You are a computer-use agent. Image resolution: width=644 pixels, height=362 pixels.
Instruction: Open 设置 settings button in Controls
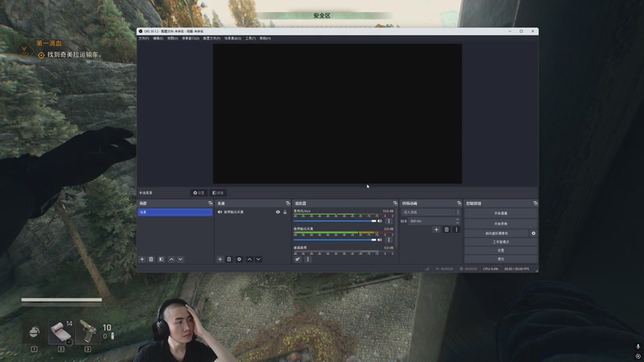pos(501,250)
